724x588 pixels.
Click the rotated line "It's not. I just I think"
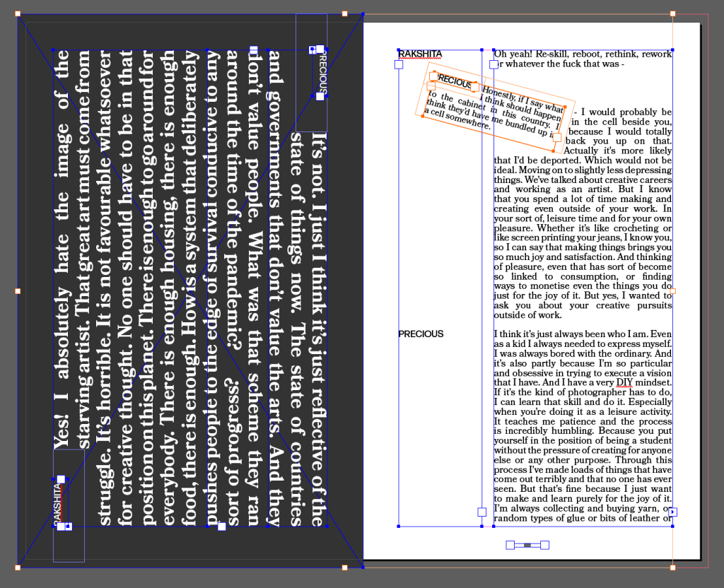(x=319, y=225)
